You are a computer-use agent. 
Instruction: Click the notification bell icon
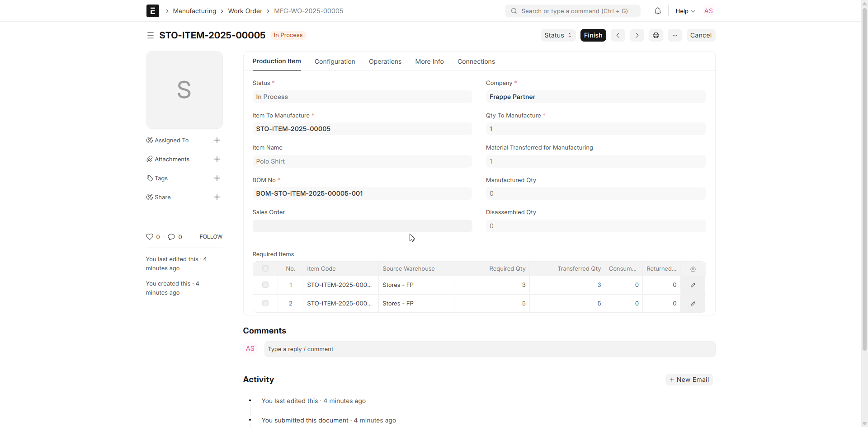658,11
